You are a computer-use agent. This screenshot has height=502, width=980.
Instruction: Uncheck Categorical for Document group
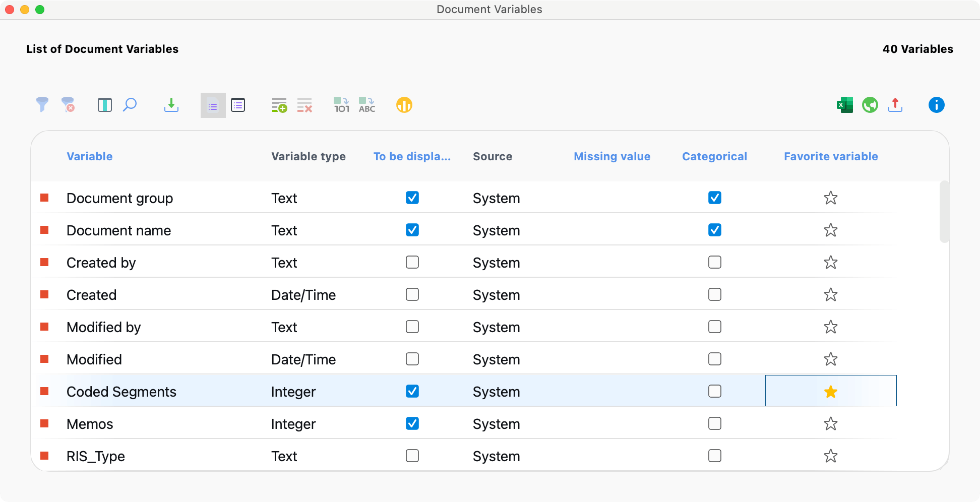click(x=714, y=198)
